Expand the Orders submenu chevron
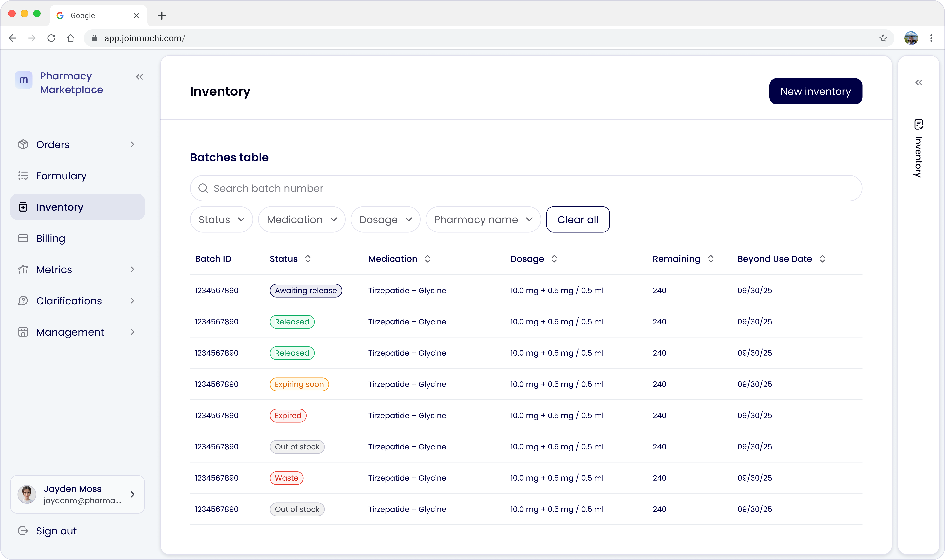 [132, 145]
